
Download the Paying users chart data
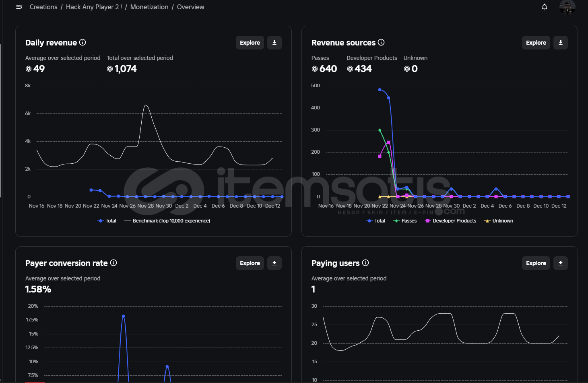(560, 263)
